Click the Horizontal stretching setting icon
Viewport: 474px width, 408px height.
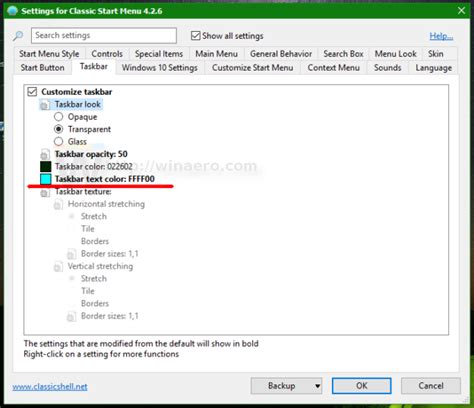point(58,204)
